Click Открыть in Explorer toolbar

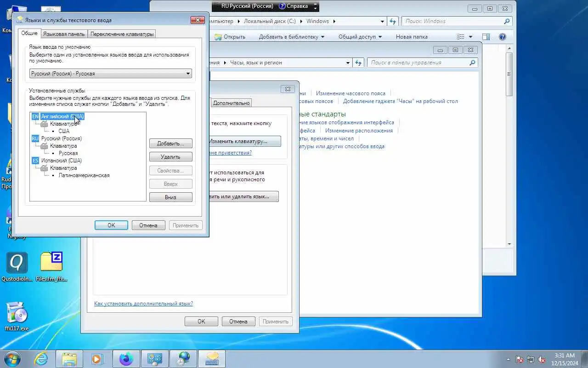[230, 37]
